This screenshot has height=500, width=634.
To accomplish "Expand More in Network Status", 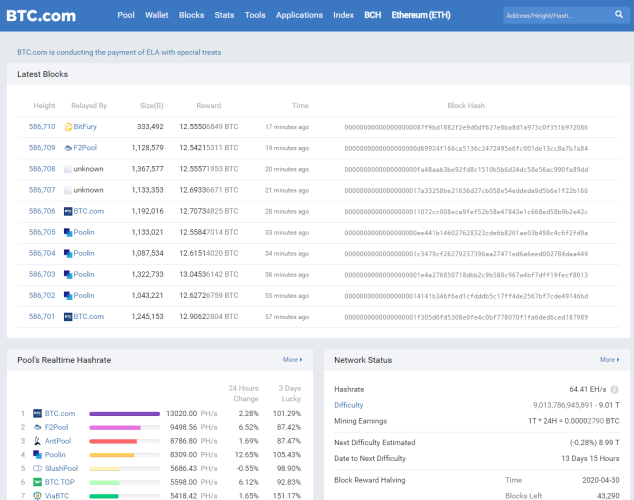I will [x=609, y=359].
